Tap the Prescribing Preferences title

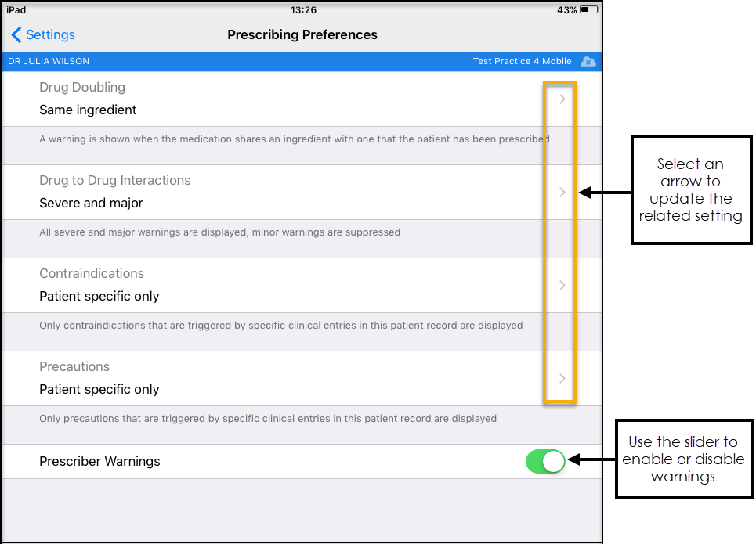[x=302, y=34]
